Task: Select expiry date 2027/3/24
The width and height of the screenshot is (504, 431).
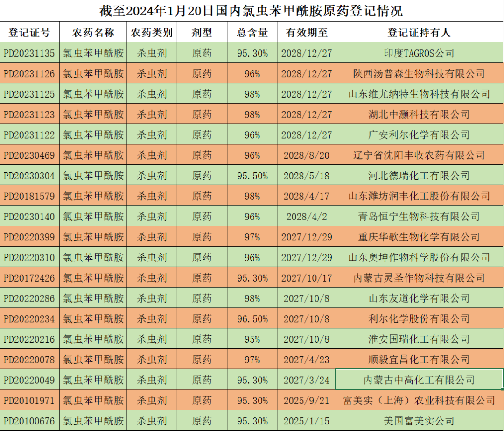Action: [307, 379]
